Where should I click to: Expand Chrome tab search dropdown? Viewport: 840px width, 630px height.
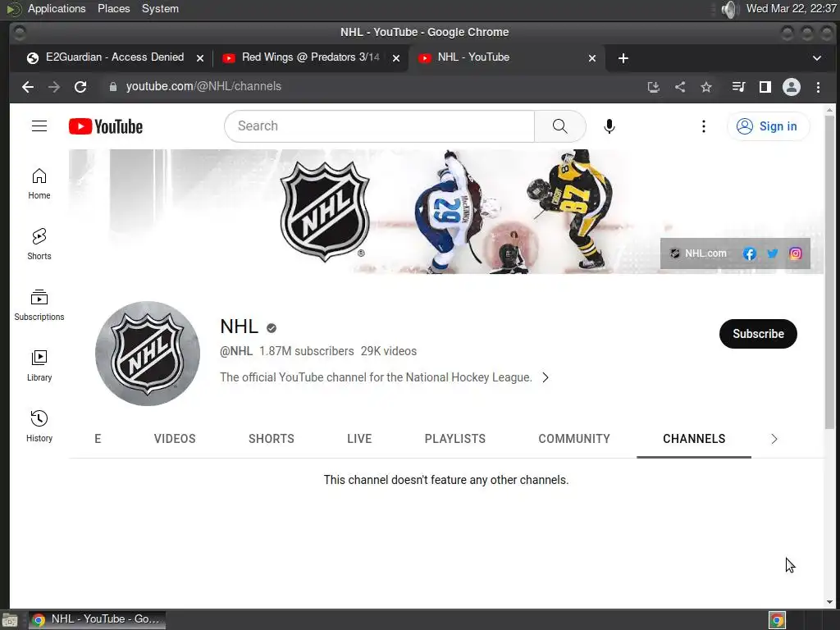(817, 58)
